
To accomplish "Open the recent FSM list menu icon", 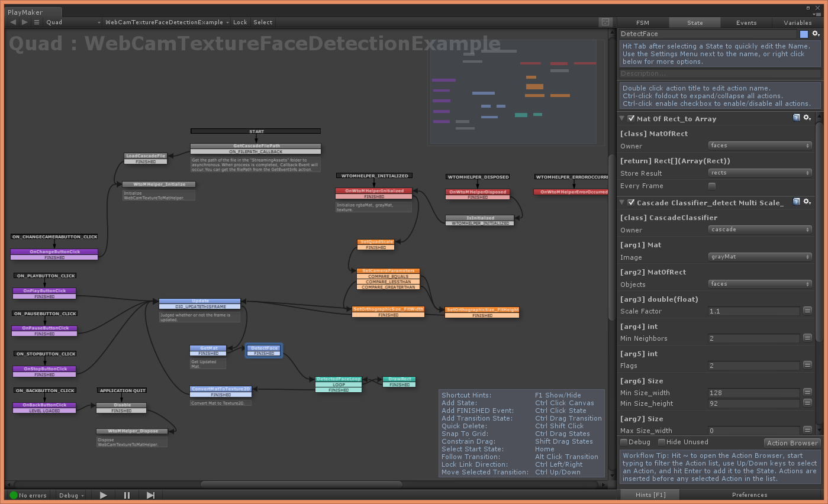I will click(x=36, y=22).
